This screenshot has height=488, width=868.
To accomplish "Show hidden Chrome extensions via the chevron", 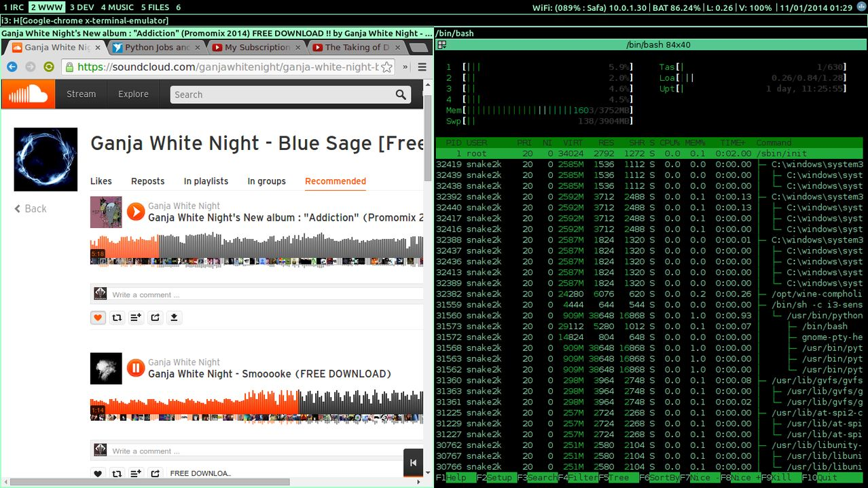I will [405, 67].
